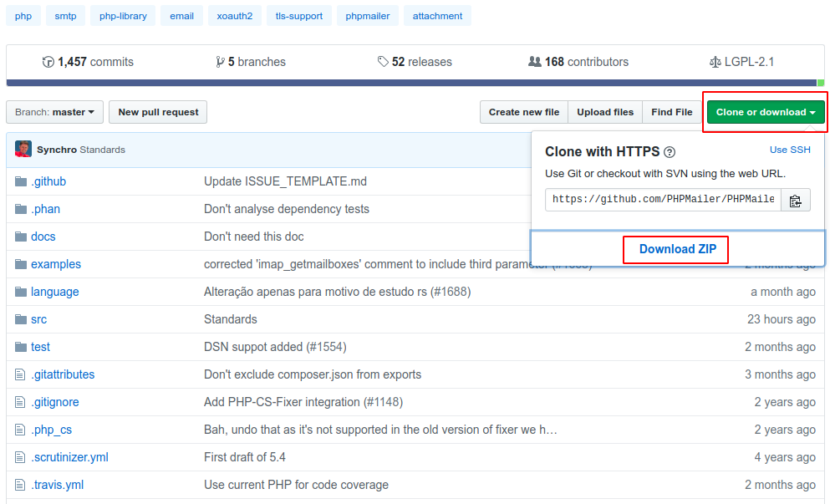This screenshot has height=504, width=830.
Task: Open Synchro's avatar thumbnail
Action: pyautogui.click(x=23, y=149)
